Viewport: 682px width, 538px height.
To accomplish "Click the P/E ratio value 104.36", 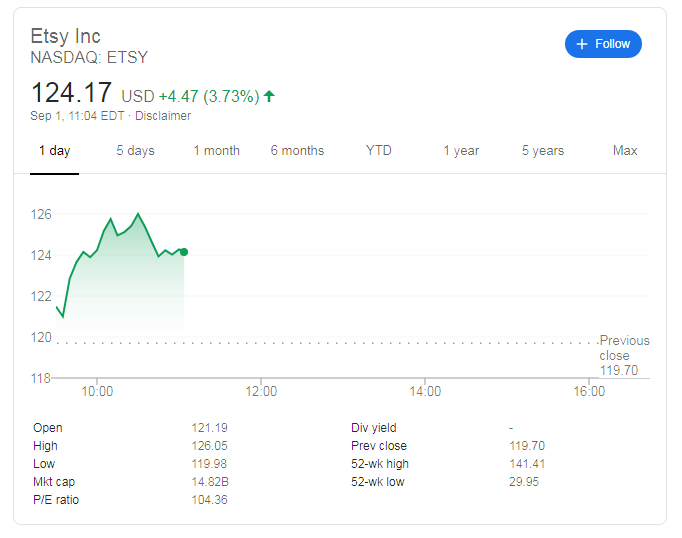I will tap(209, 500).
